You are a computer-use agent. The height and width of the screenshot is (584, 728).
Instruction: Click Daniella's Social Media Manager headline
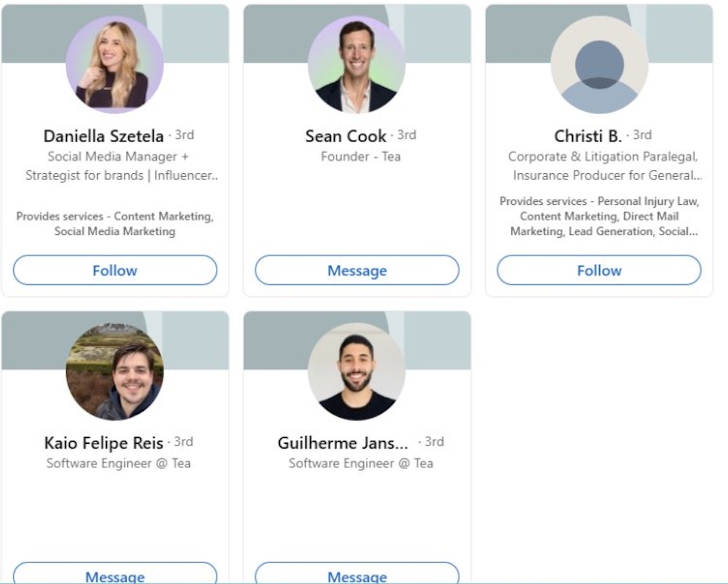coord(121,166)
